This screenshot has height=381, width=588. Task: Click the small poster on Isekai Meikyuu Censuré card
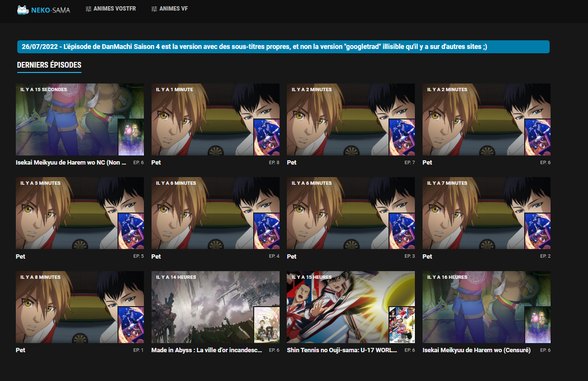(x=538, y=325)
